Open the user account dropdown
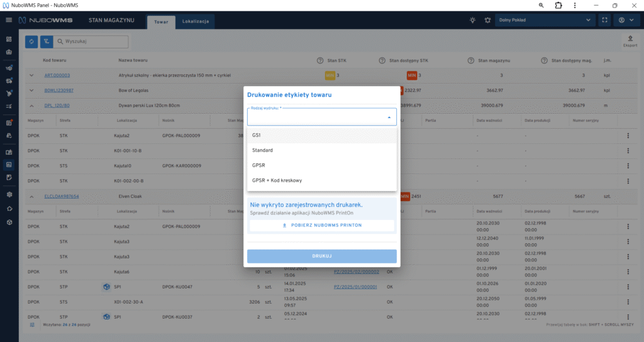 coord(625,20)
